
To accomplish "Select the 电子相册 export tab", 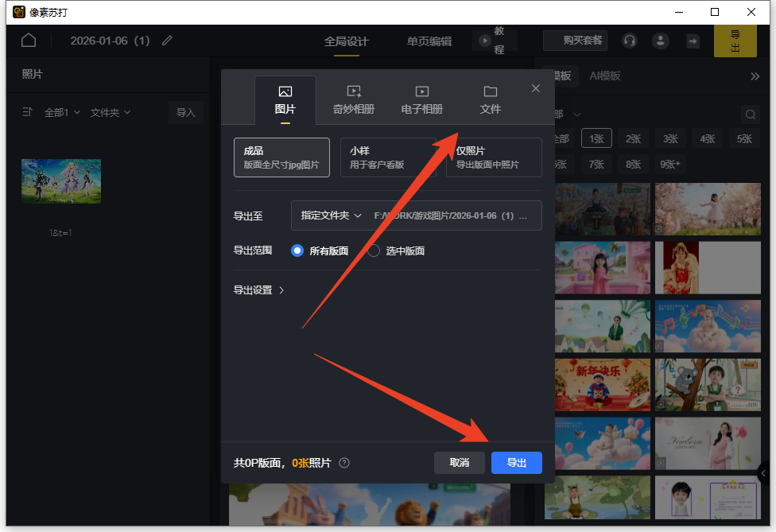I will [421, 100].
